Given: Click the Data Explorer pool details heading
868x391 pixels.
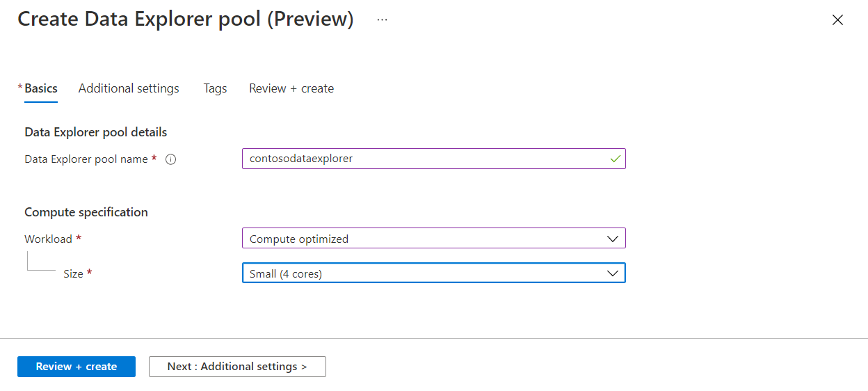Looking at the screenshot, I should 96,132.
